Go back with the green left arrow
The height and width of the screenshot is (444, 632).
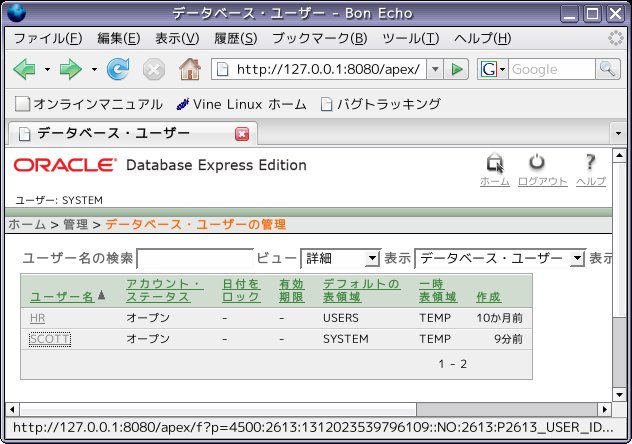[24, 69]
